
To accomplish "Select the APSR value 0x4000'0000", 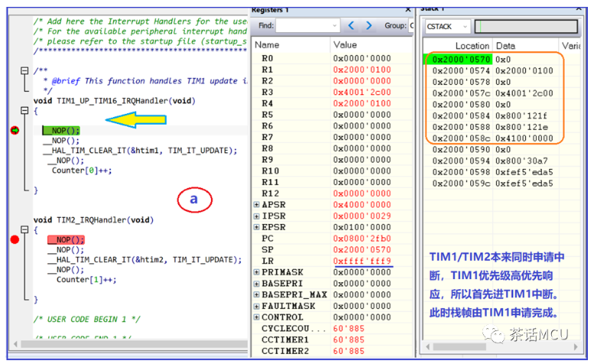I will click(362, 205).
